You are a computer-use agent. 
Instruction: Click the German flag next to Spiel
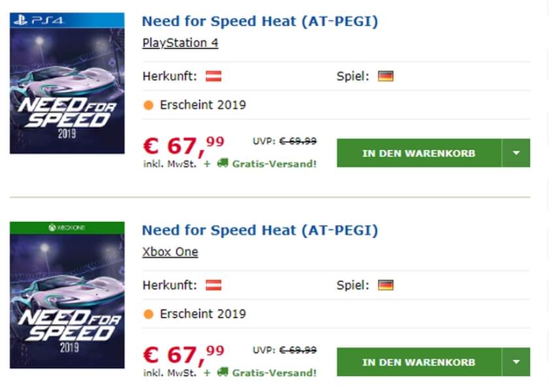point(386,75)
